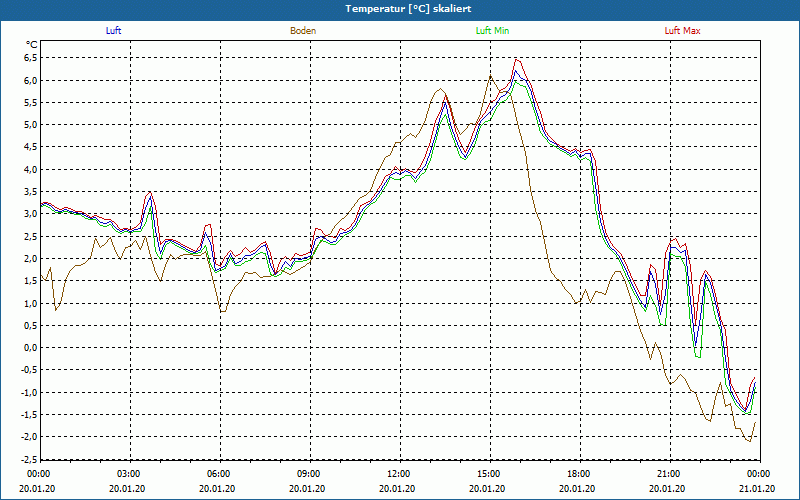800x500 pixels.
Task: Click the 6,5 y-axis value label
Action: click(29, 57)
